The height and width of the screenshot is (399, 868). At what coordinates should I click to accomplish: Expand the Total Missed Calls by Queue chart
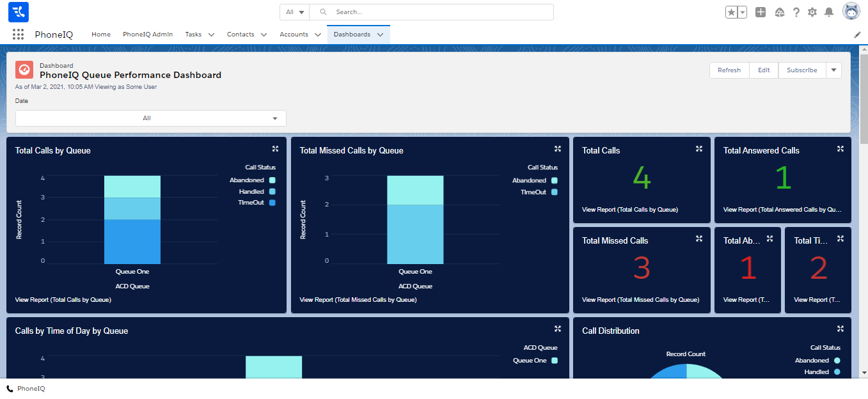[558, 149]
